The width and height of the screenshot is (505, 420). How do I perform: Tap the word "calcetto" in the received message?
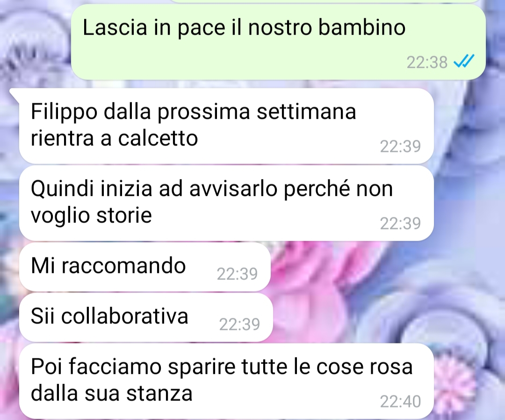[x=158, y=138]
